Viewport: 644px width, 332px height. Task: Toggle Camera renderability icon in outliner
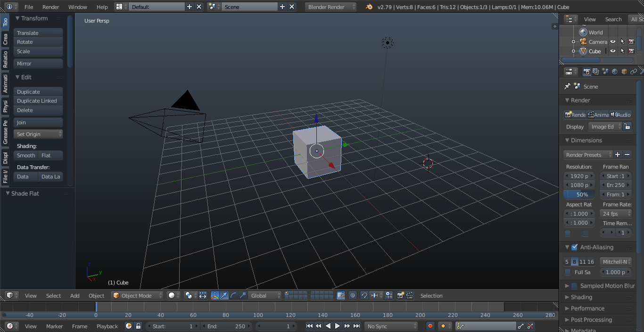tap(631, 41)
